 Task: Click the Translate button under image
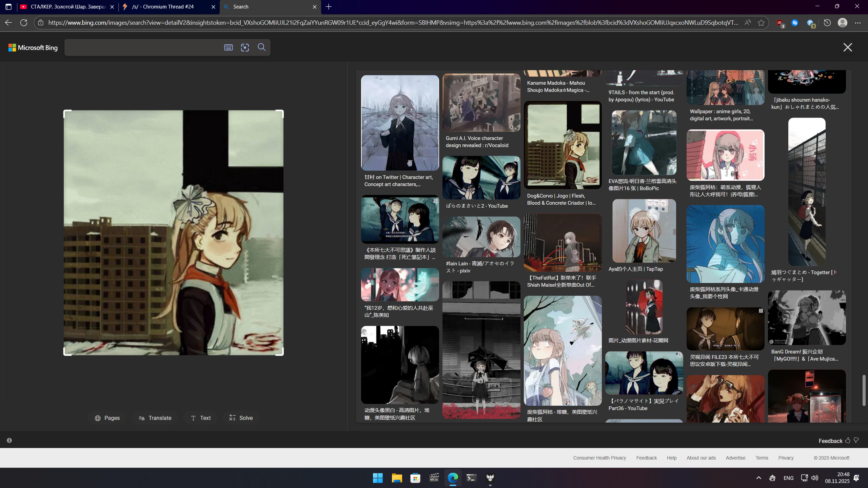click(x=155, y=418)
